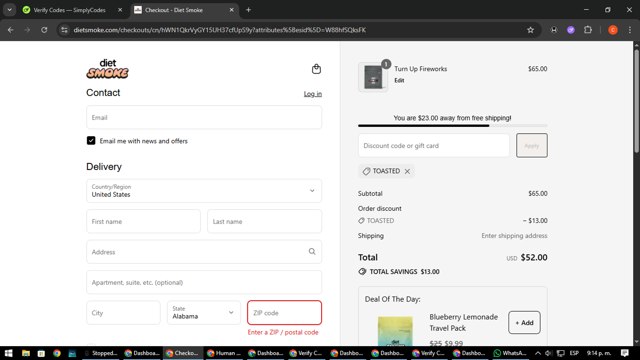This screenshot has width=640, height=360.
Task: Apply the discount code
Action: coord(531,145)
